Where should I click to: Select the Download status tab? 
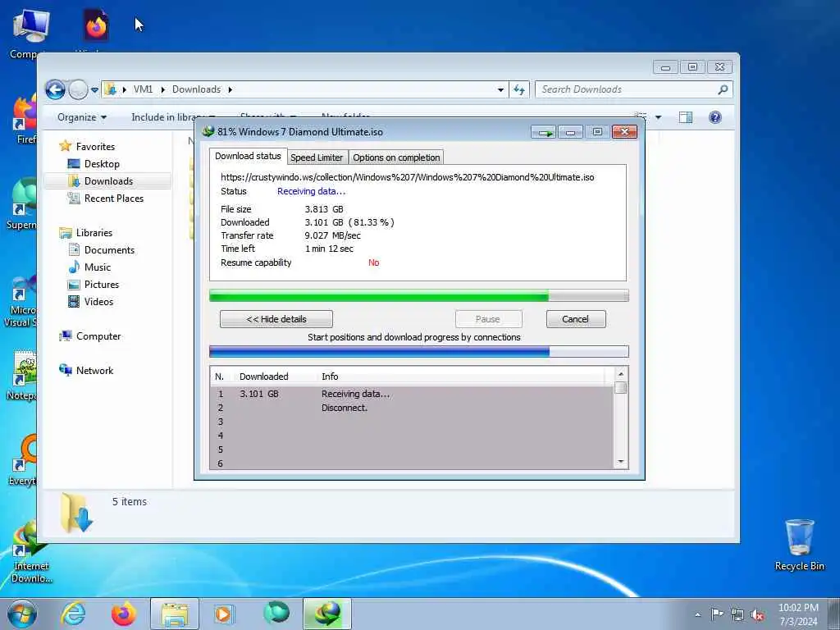pyautogui.click(x=248, y=156)
